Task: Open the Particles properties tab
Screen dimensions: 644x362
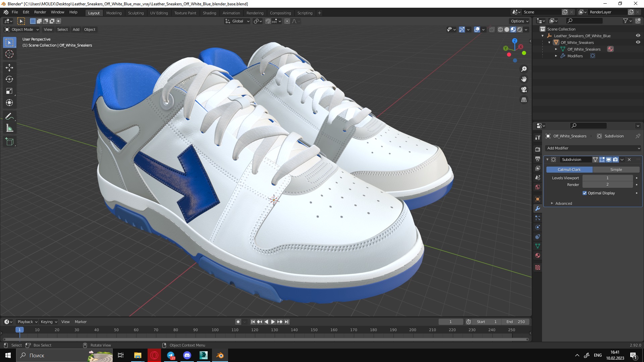Action: click(538, 218)
